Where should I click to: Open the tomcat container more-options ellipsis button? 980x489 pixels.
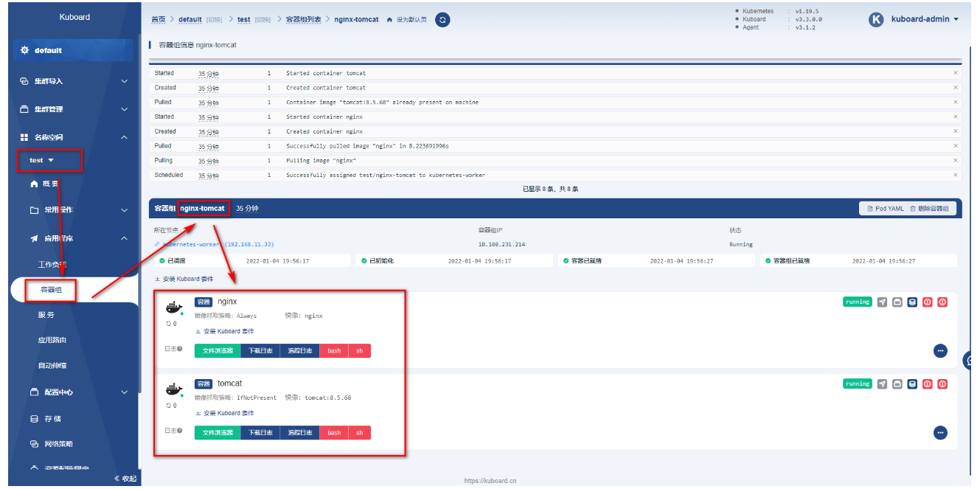(940, 433)
